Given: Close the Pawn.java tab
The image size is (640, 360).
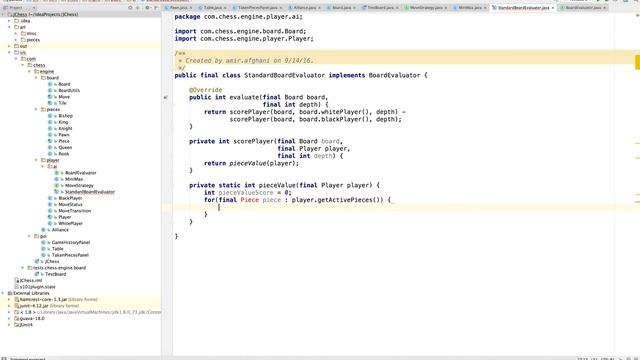Looking at the screenshot, I should [x=191, y=8].
